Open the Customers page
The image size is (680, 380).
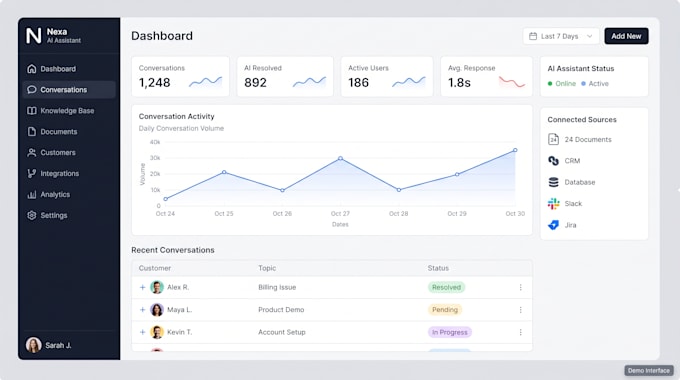(x=69, y=153)
